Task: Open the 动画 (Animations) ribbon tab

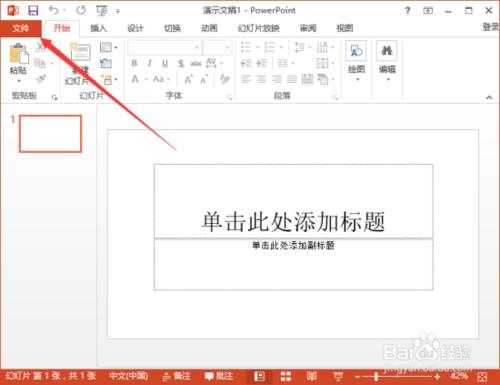Action: 209,28
